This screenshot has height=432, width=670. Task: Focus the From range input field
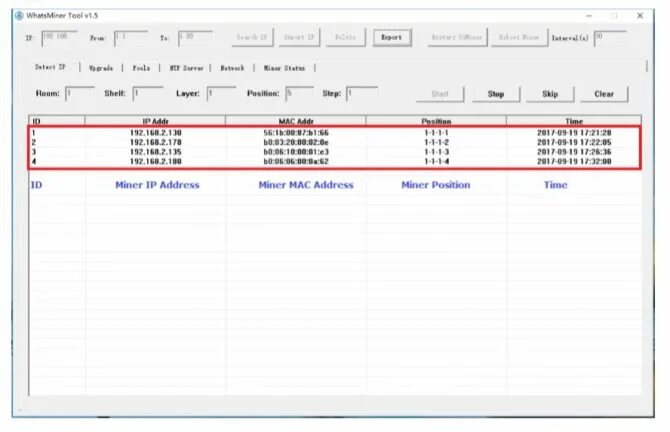(x=131, y=38)
